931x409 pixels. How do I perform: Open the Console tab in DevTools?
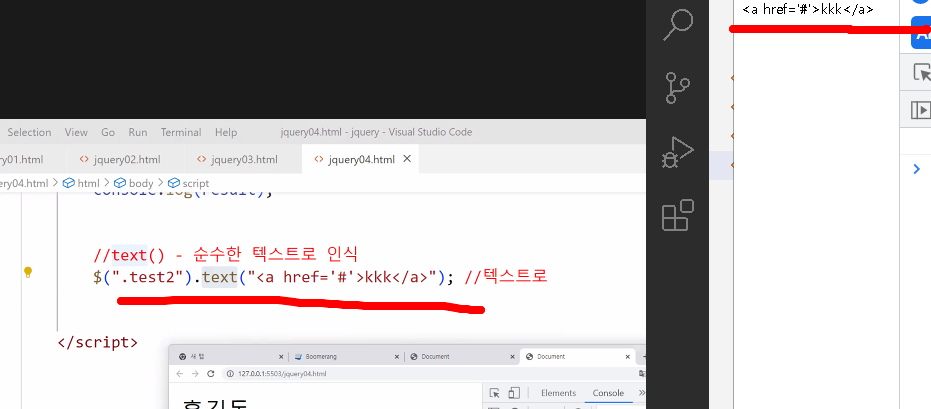[x=608, y=393]
